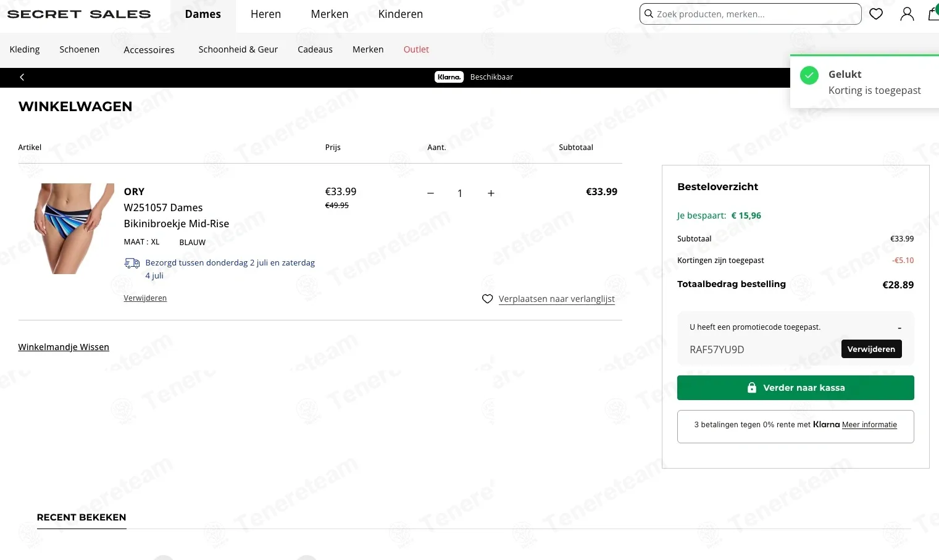Viewport: 939px width, 560px height.
Task: Click Verwijderen link under the product
Action: tap(145, 298)
